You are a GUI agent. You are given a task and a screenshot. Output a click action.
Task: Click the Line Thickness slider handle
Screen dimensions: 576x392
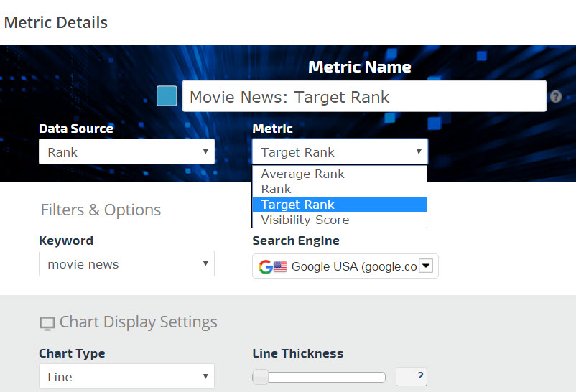261,377
